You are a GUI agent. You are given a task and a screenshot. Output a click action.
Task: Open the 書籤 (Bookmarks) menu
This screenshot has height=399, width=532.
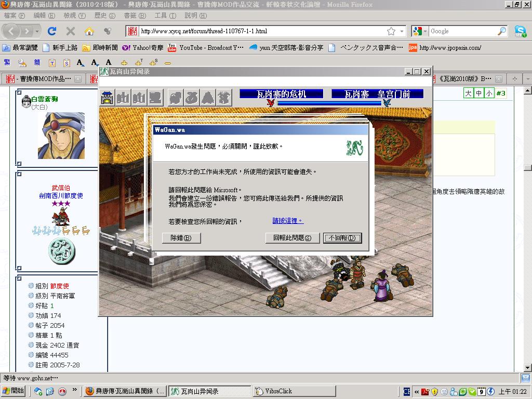(135, 16)
